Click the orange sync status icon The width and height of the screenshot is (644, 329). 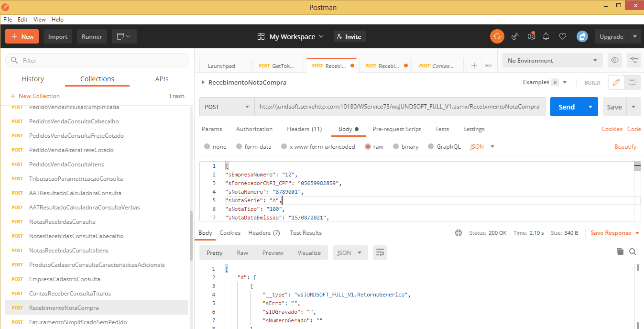pyautogui.click(x=497, y=37)
